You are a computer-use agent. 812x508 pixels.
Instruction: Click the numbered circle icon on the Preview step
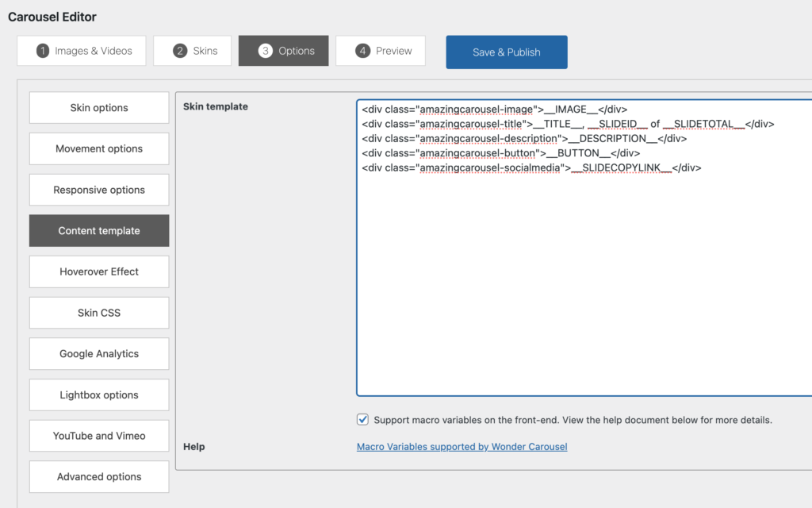pyautogui.click(x=363, y=50)
